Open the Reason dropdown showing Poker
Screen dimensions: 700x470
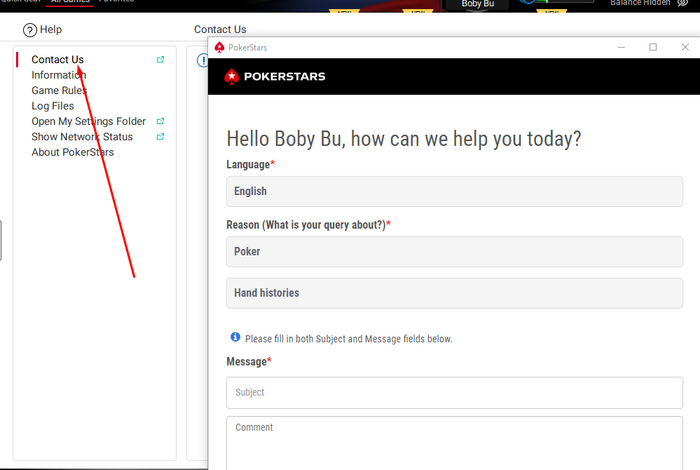454,252
